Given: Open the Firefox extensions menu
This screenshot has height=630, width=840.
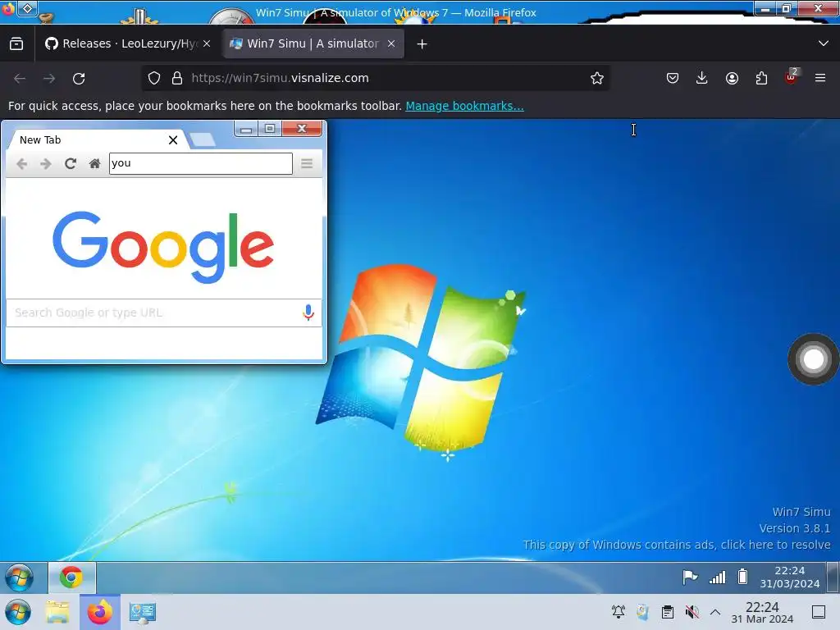Looking at the screenshot, I should [x=761, y=78].
